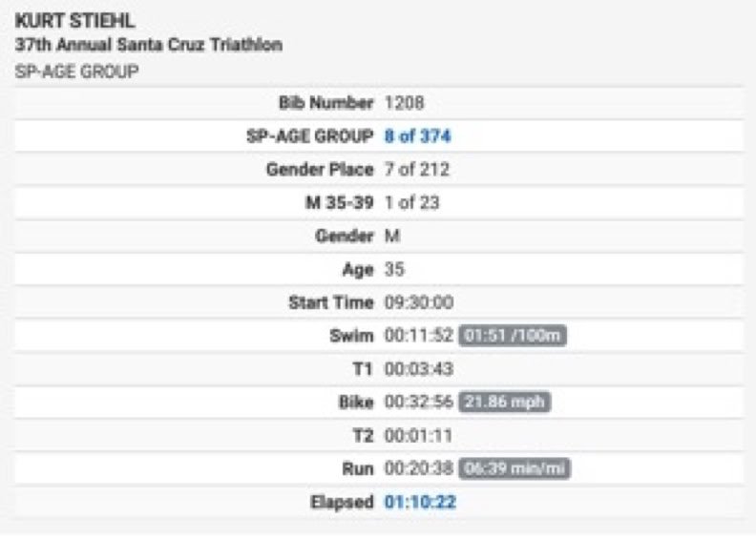Select the 01:51 /100m swim pace badge

[513, 336]
